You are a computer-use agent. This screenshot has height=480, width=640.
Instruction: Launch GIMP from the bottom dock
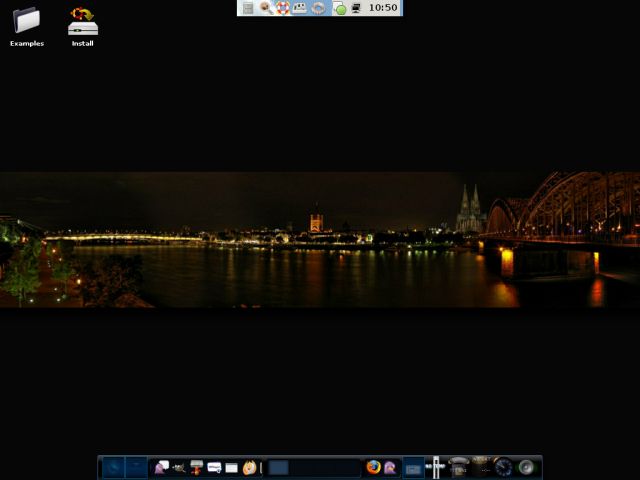pos(179,468)
